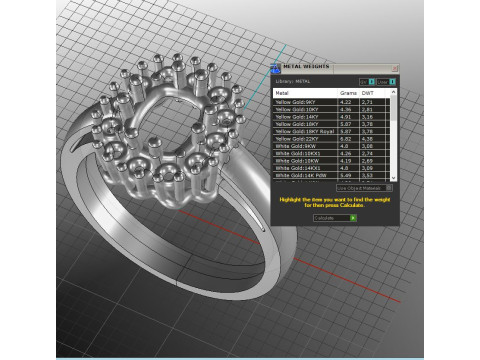Click the Calculate button
The height and width of the screenshot is (360, 480).
335,218
